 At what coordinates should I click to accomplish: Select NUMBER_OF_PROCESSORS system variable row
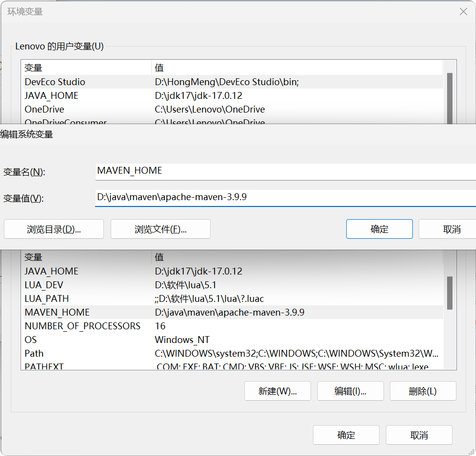point(233,326)
